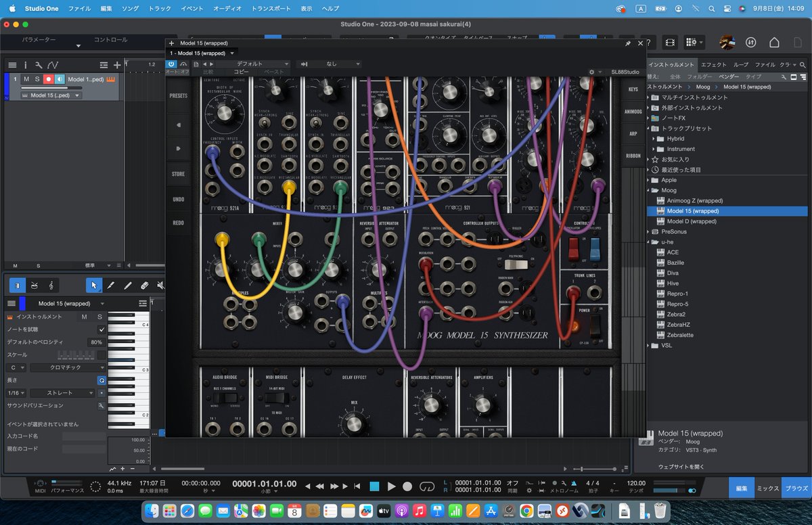Pin the Model 15 plugin window
Viewport: 812px width, 525px height.
[628, 43]
